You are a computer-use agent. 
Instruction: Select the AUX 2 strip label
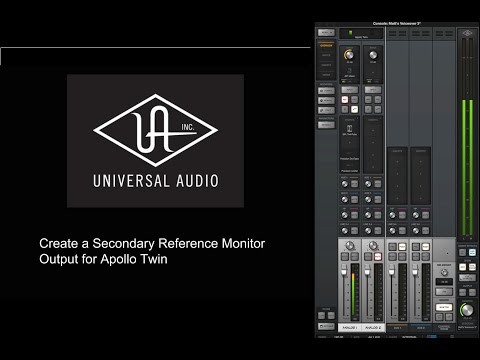click(x=421, y=328)
